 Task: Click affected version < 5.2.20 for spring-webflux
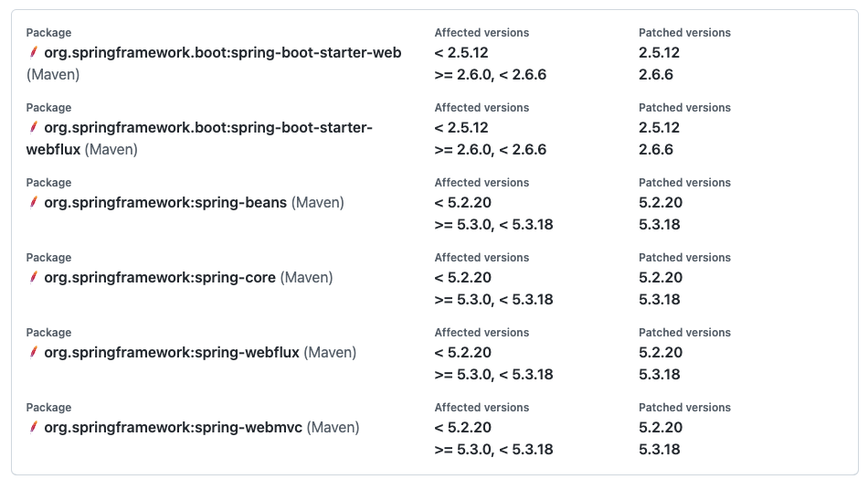[463, 353]
